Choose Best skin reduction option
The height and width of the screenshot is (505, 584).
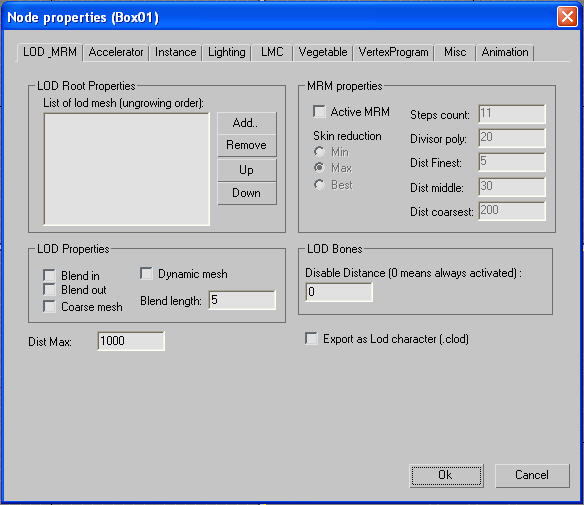pyautogui.click(x=319, y=184)
